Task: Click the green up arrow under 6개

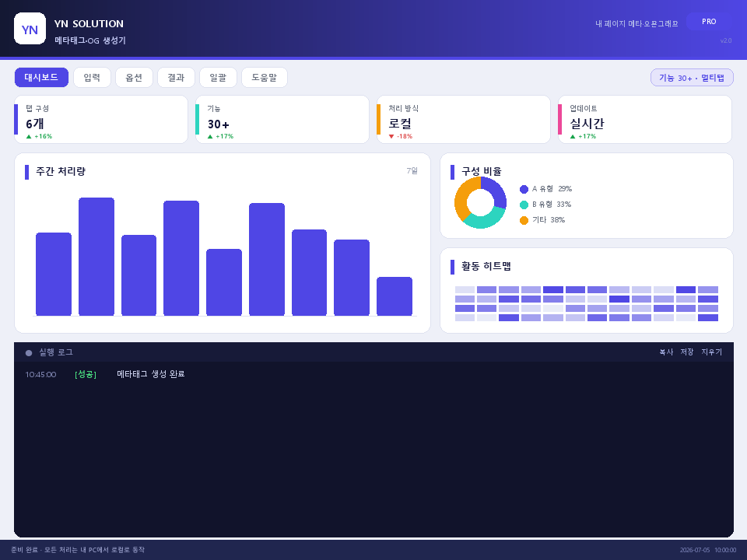Action: click(29, 137)
